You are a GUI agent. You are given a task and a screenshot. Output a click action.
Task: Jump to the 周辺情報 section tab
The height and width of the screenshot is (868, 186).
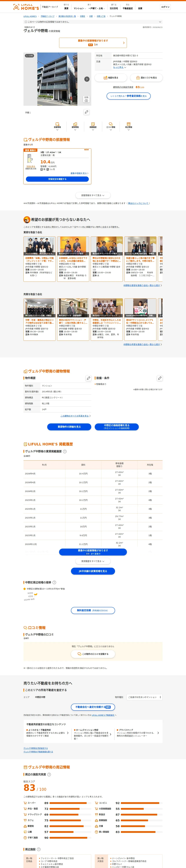click(129, 126)
